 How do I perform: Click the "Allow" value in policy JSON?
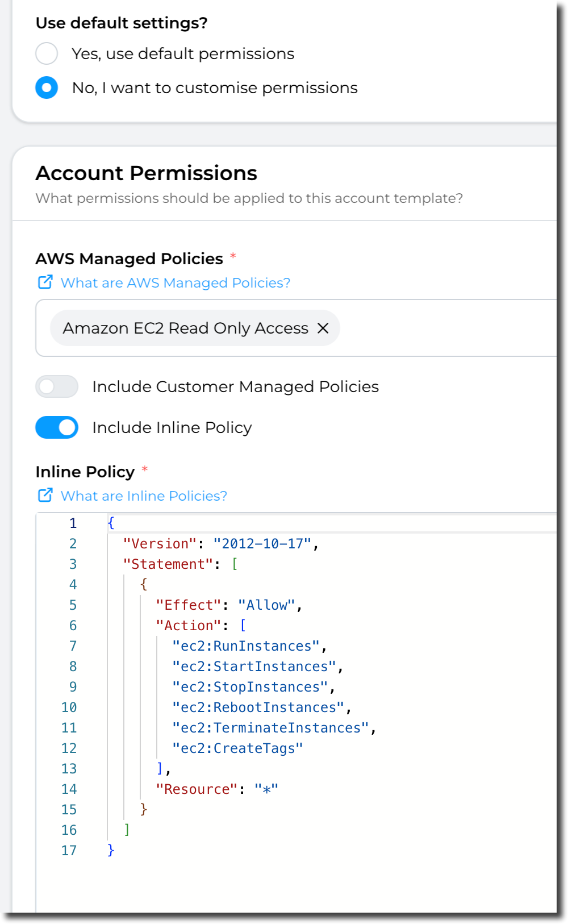266,605
